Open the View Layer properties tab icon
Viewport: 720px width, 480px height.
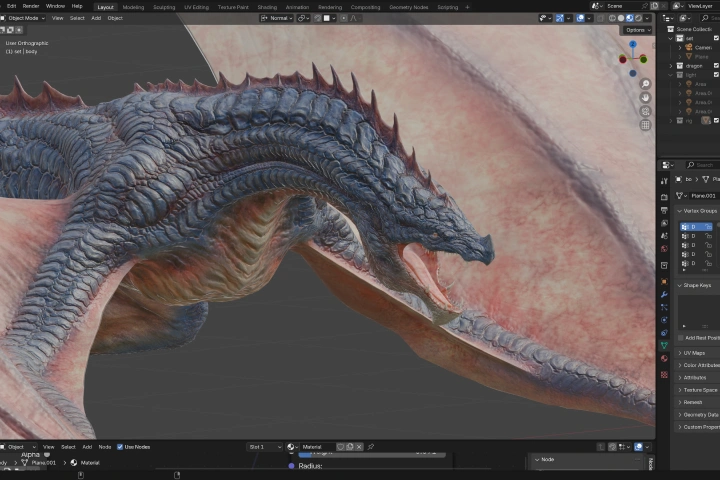point(664,223)
